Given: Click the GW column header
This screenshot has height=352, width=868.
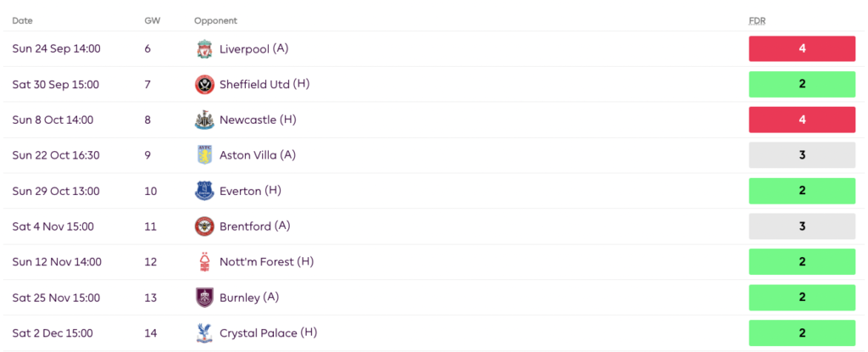Looking at the screenshot, I should (152, 20).
